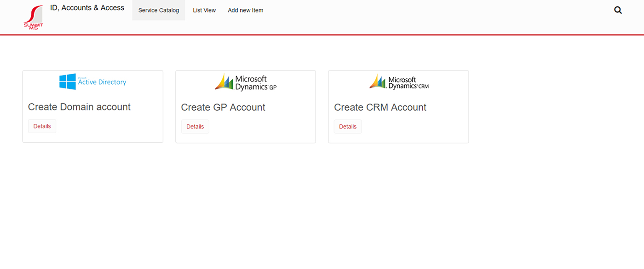The image size is (644, 269).
Task: Click the ID, Accounts & Access title
Action: [x=87, y=8]
